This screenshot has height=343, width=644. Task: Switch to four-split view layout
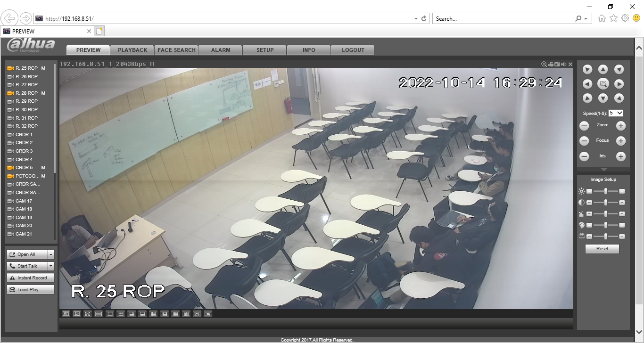pos(121,314)
